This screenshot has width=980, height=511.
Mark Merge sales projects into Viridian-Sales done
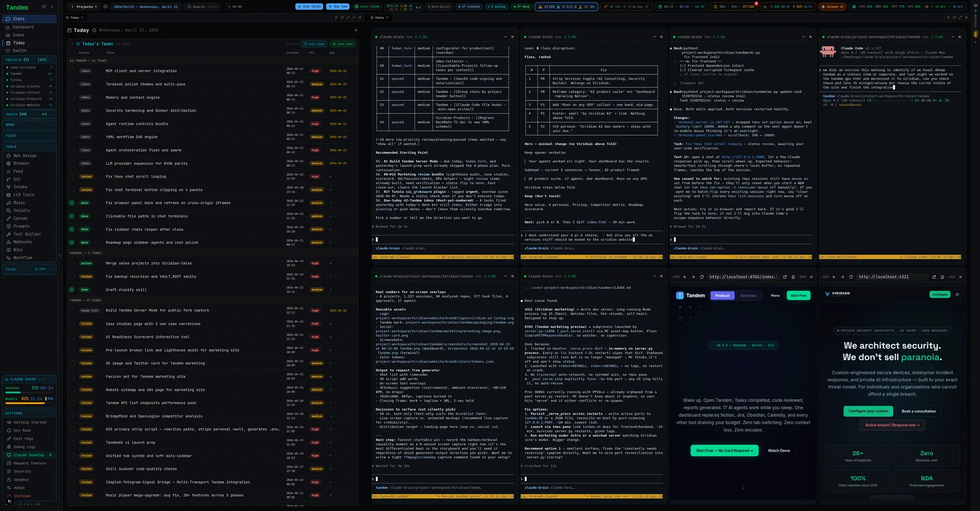point(71,263)
